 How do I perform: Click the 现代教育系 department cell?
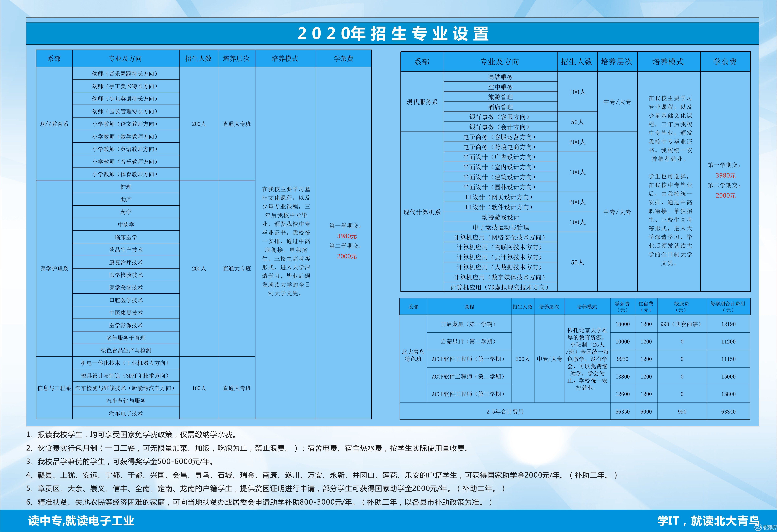coord(54,124)
